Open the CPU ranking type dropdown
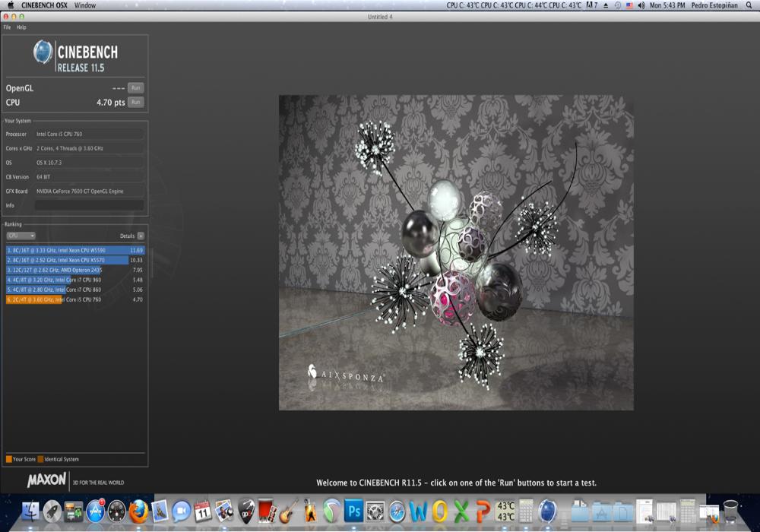This screenshot has height=532, width=760. coord(21,236)
